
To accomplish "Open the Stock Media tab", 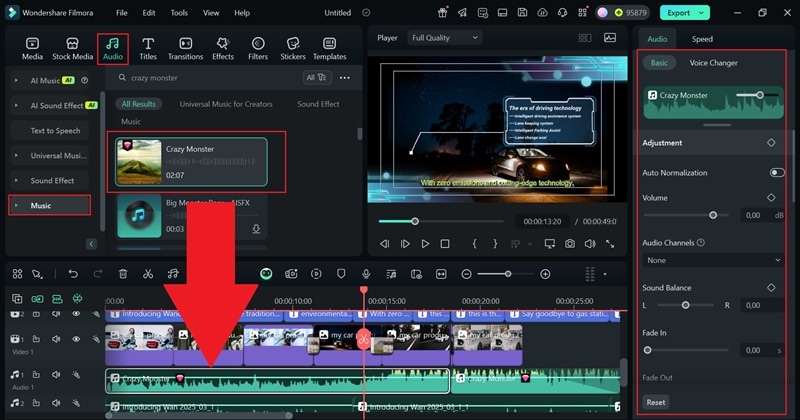I will [x=72, y=49].
